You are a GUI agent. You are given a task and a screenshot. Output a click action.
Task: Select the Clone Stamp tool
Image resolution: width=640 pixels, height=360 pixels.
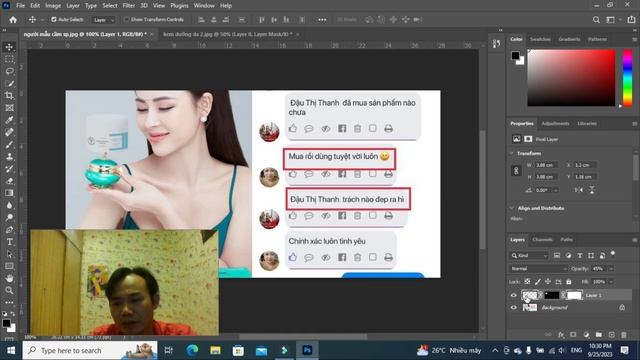(9, 157)
